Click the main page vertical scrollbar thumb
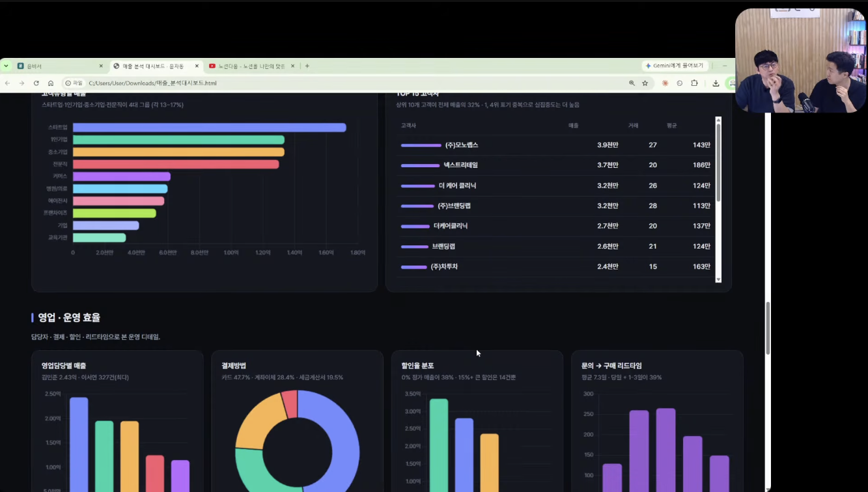 coord(768,328)
